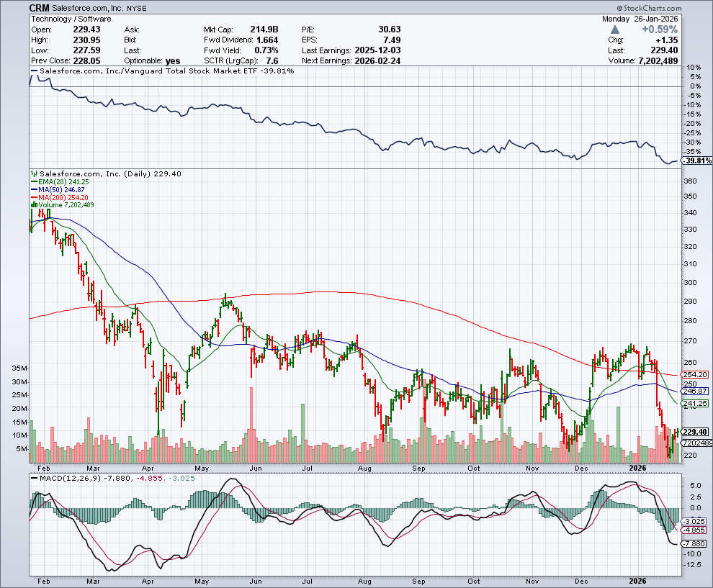The height and width of the screenshot is (588, 713).
Task: Click the -12.5 label on the MACD axis
Action: pyautogui.click(x=691, y=565)
